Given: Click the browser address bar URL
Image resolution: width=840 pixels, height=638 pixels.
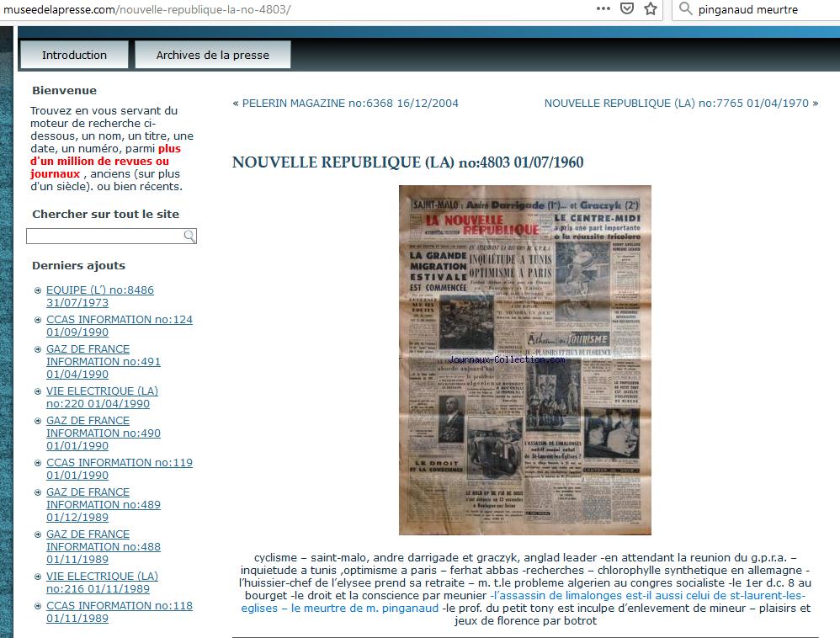Looking at the screenshot, I should coord(147,9).
